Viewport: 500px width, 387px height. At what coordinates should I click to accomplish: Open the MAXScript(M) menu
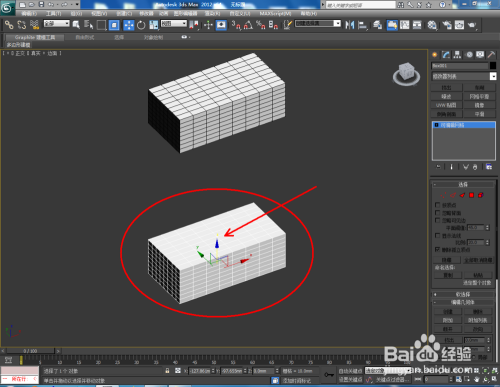(x=275, y=14)
